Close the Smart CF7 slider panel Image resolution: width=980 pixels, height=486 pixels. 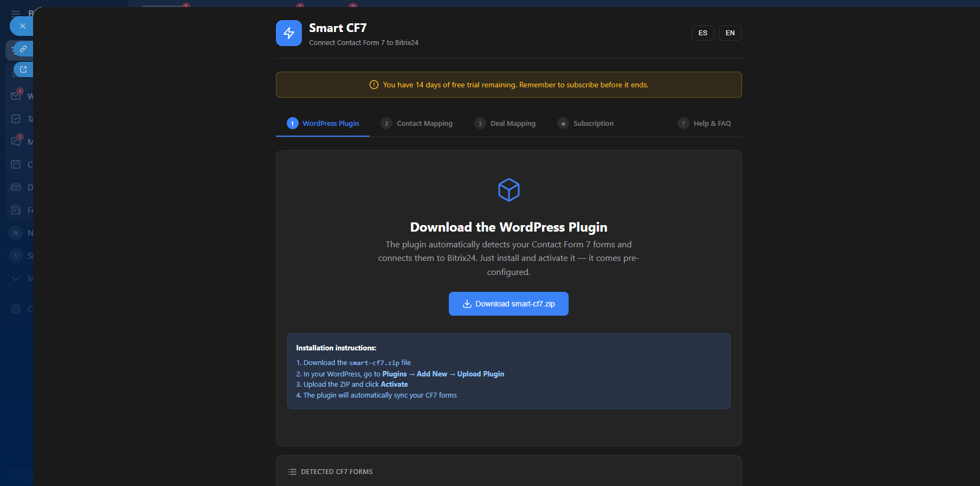22,26
